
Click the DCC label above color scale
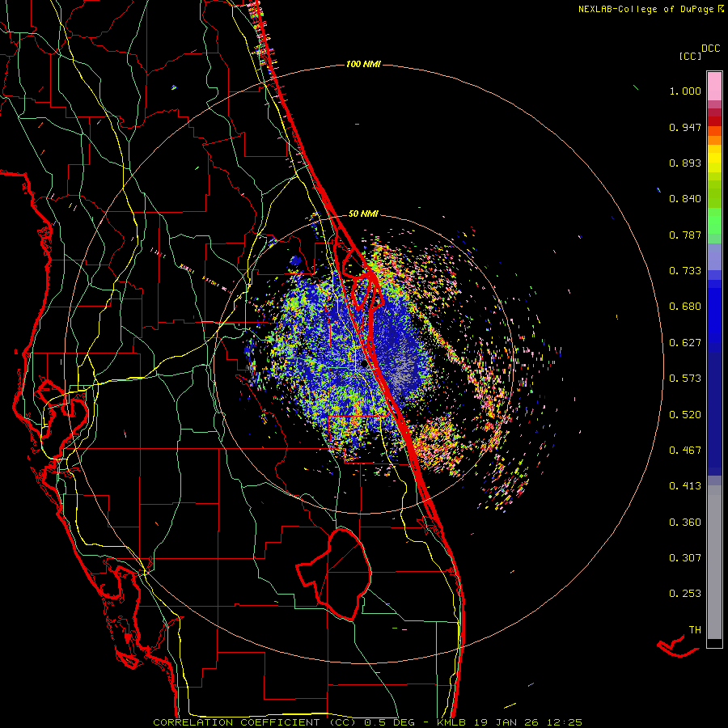pyautogui.click(x=711, y=49)
